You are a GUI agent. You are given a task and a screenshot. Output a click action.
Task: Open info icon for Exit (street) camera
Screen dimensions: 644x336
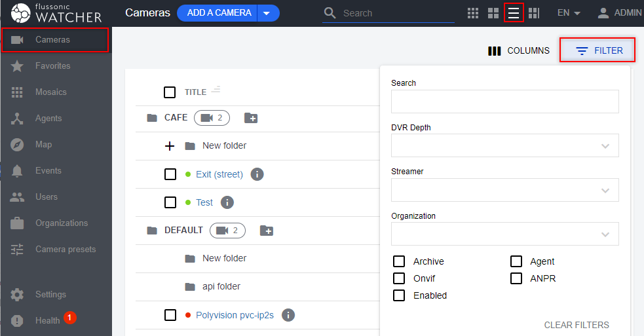point(257,174)
